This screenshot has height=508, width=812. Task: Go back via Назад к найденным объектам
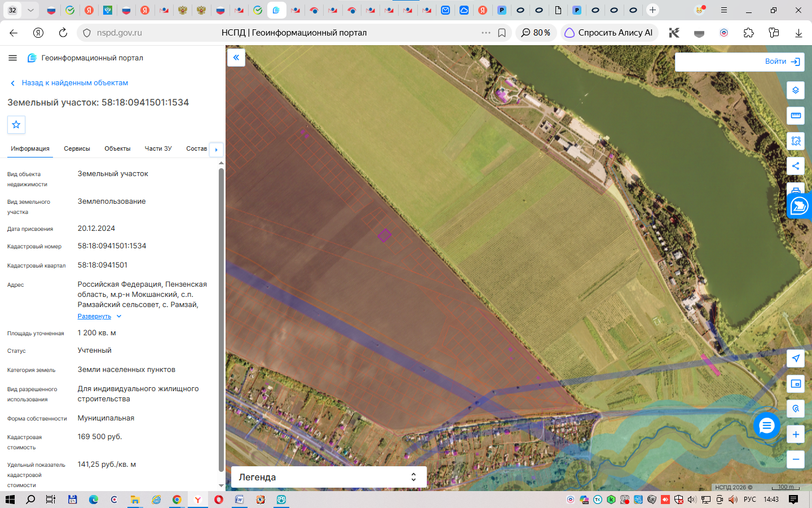pos(69,83)
